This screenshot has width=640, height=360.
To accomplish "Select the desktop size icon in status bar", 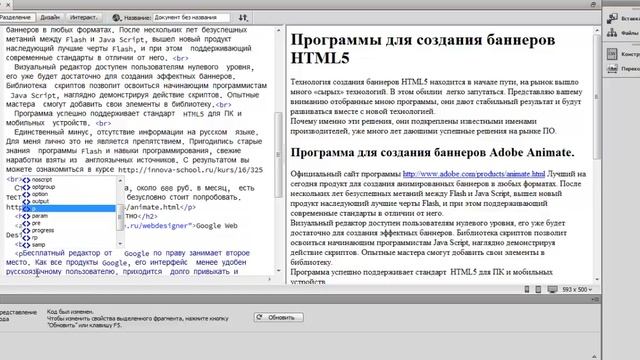I will tap(552, 289).
